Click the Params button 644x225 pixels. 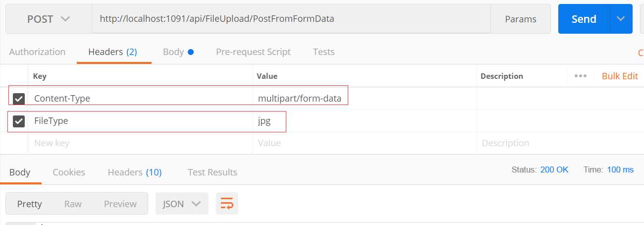pos(521,19)
